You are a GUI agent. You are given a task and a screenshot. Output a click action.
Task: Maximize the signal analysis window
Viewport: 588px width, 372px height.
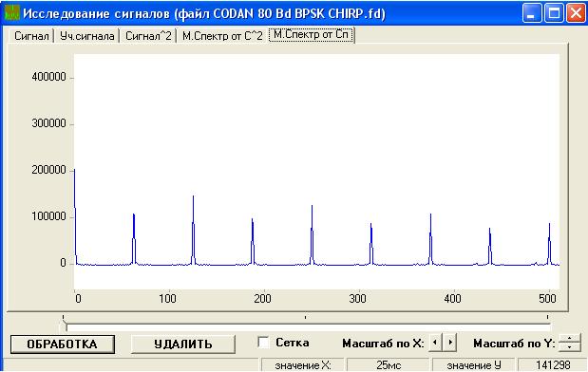point(554,13)
